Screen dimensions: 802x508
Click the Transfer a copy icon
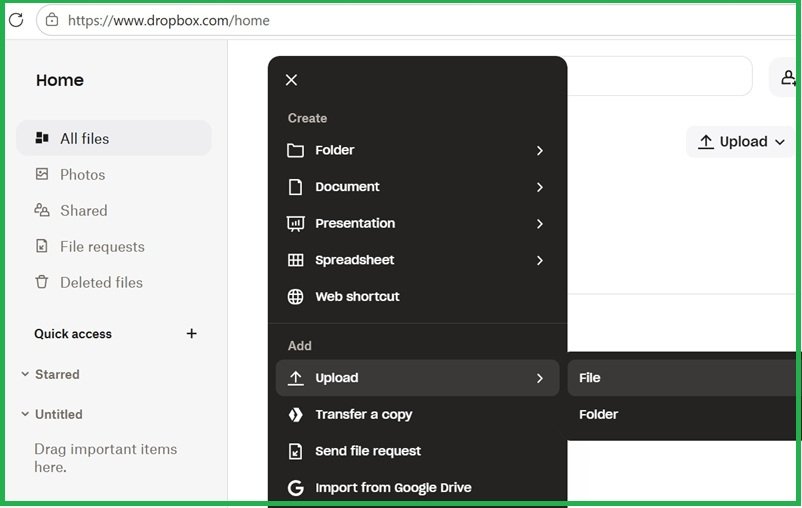tap(295, 415)
